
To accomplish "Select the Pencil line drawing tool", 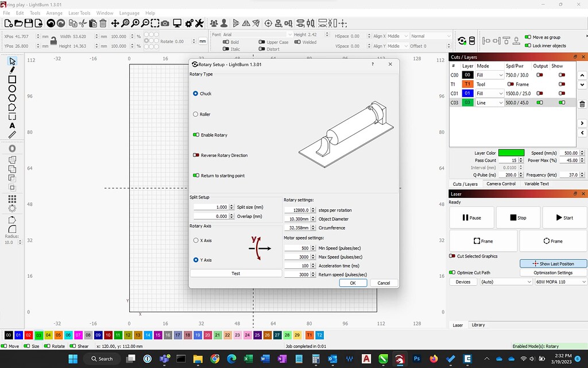I will tap(13, 70).
